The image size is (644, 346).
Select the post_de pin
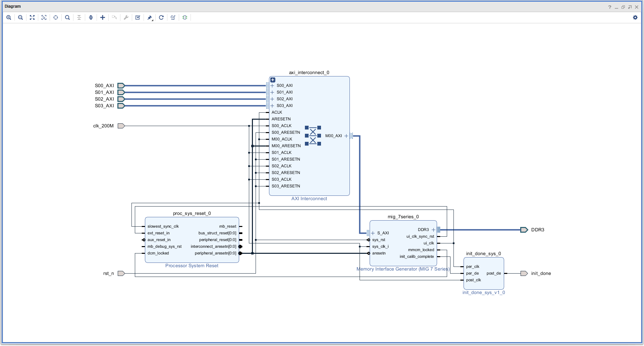click(x=494, y=273)
